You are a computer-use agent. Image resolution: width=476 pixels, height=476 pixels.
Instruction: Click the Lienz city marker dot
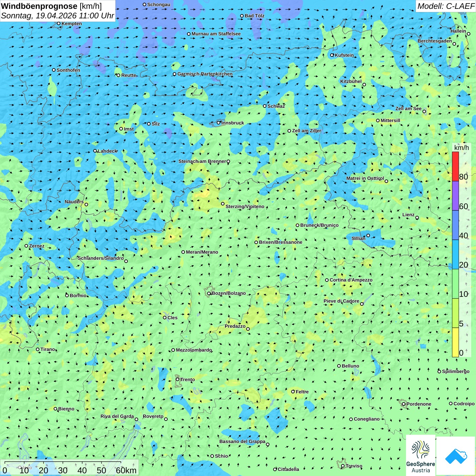coord(417,218)
